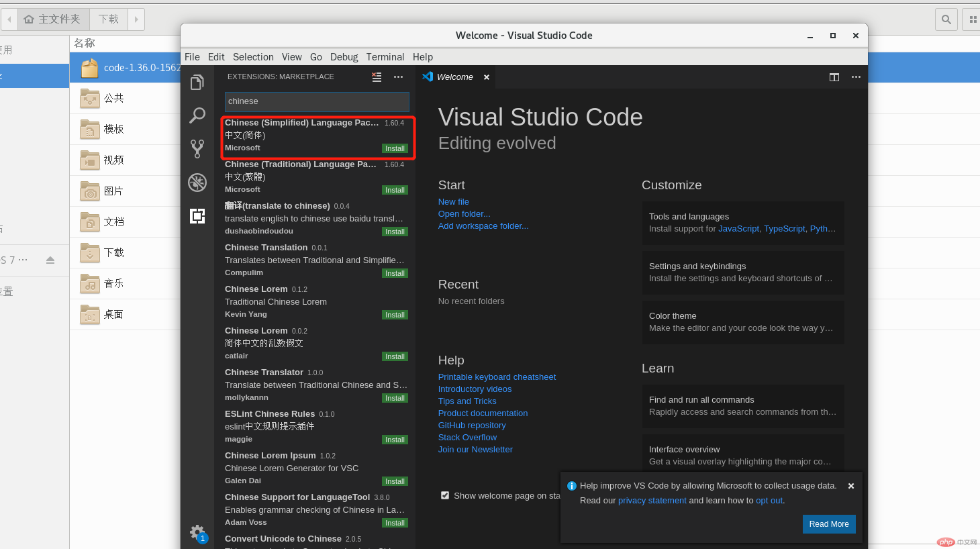Install the Chinese Translation extension by Compulim

point(395,273)
